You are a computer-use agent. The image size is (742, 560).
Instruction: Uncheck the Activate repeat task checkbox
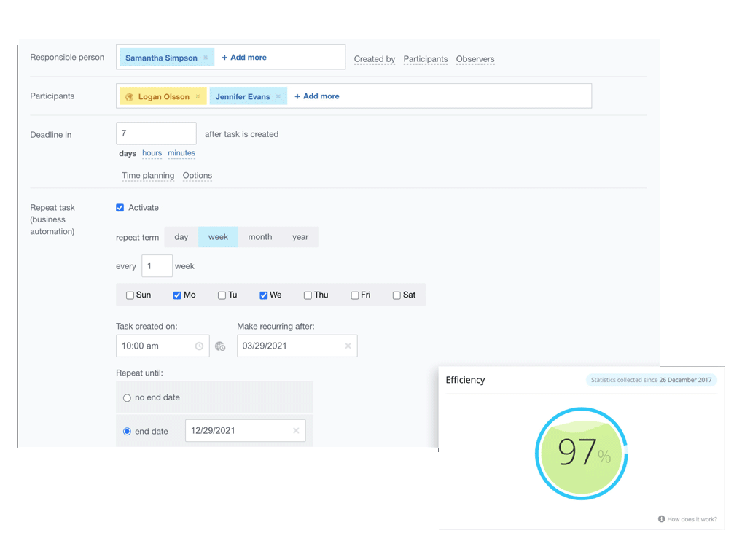coord(120,208)
